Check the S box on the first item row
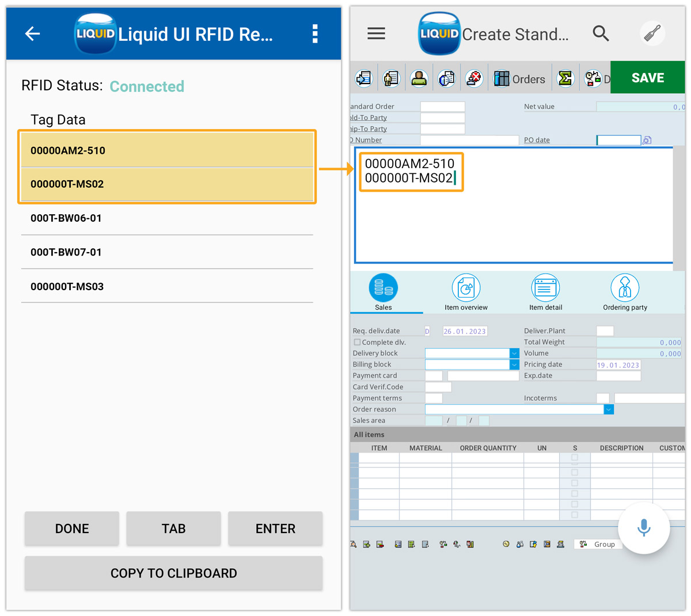691x616 pixels. (x=574, y=458)
